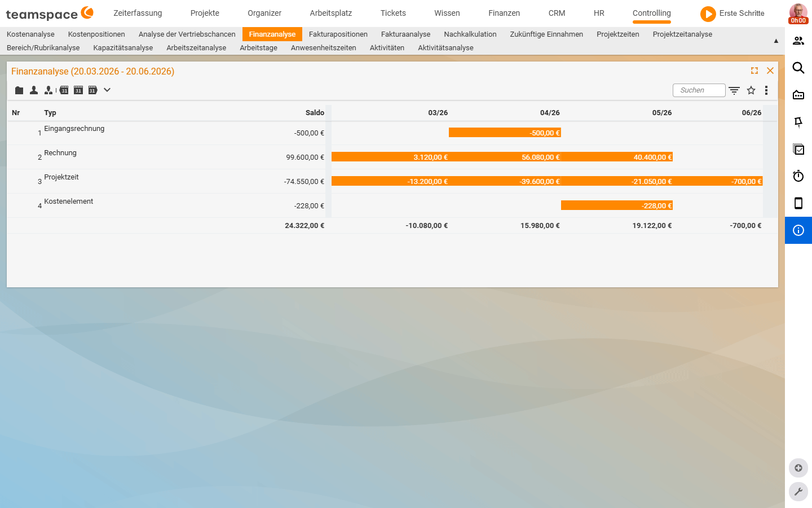Viewport: 812px width, 508px height.
Task: Open the Projekte menu
Action: click(205, 13)
